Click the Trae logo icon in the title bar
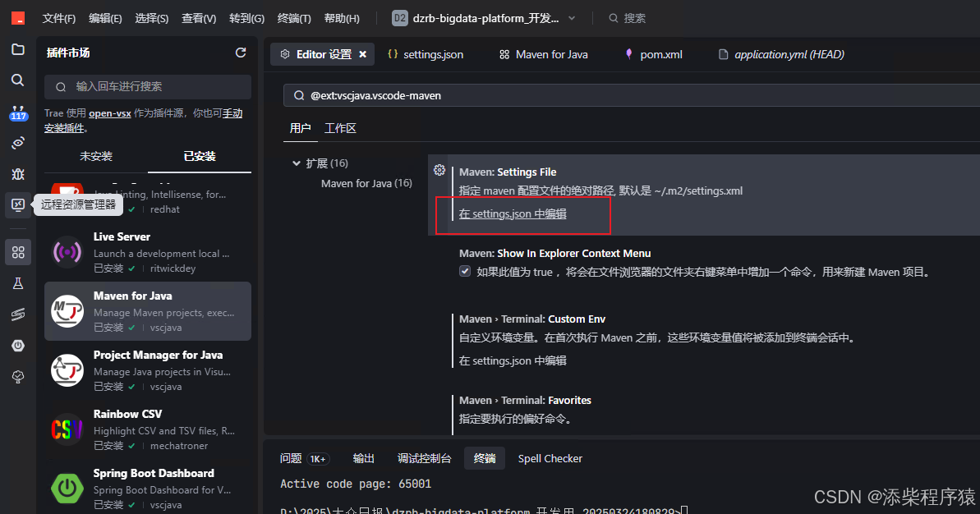Image resolution: width=980 pixels, height=514 pixels. click(18, 18)
